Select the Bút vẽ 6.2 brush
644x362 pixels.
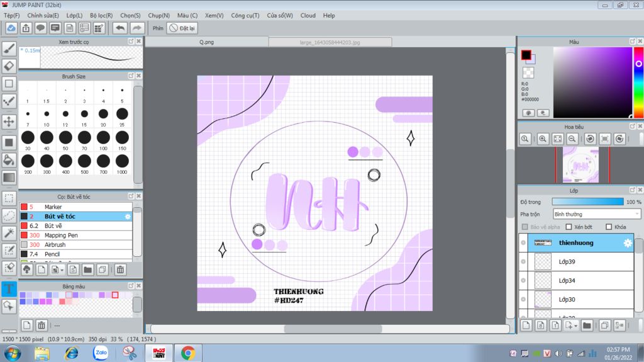[76, 226]
